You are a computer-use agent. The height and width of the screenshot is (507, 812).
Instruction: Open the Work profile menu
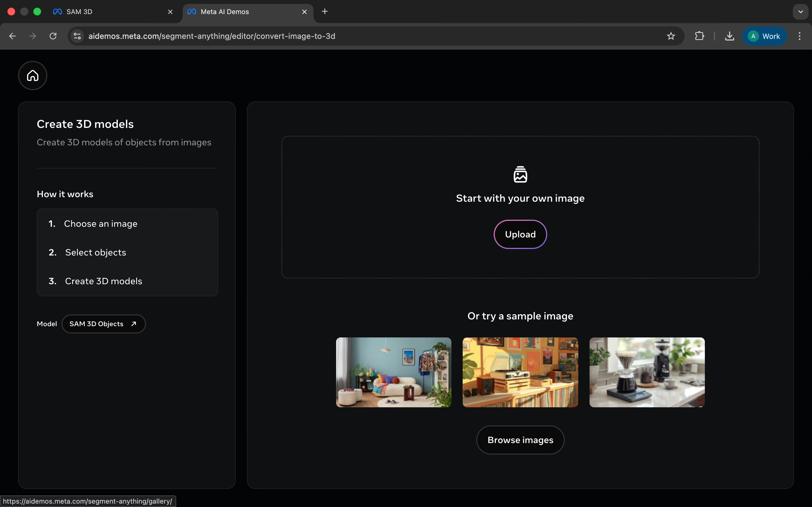click(x=764, y=36)
